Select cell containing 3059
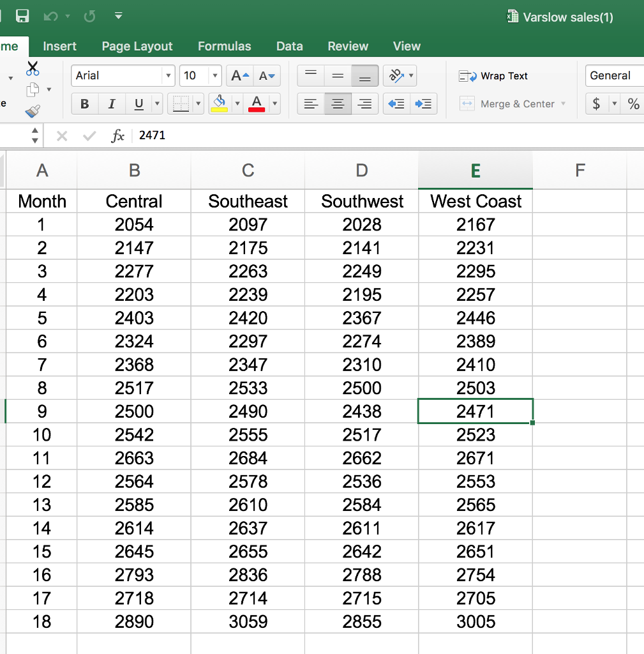 coord(248,622)
